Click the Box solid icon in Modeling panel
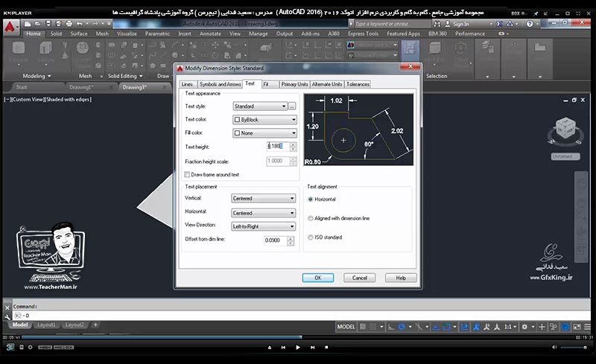The width and height of the screenshot is (596, 364). 18,48
